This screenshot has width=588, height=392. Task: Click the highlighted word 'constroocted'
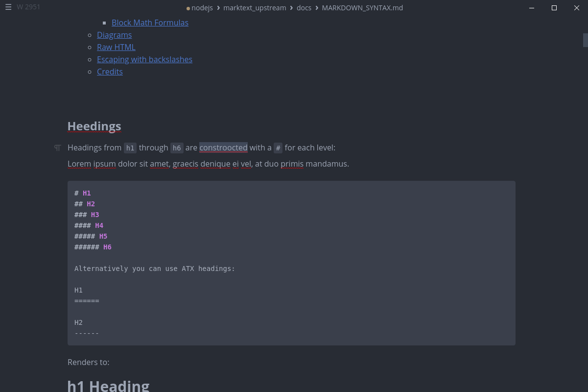tap(223, 147)
